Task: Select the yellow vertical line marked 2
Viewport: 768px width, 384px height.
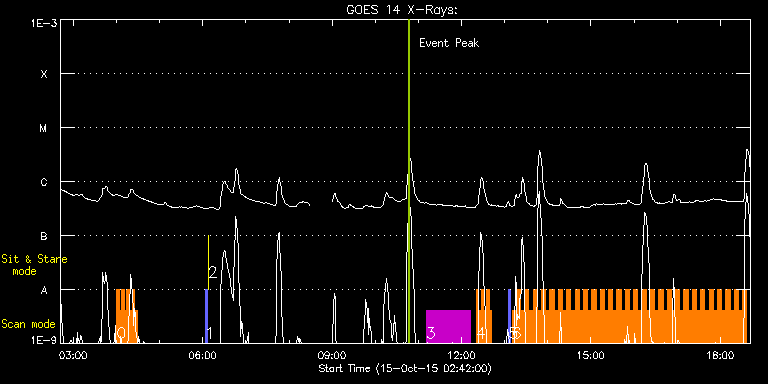Action: point(209,263)
